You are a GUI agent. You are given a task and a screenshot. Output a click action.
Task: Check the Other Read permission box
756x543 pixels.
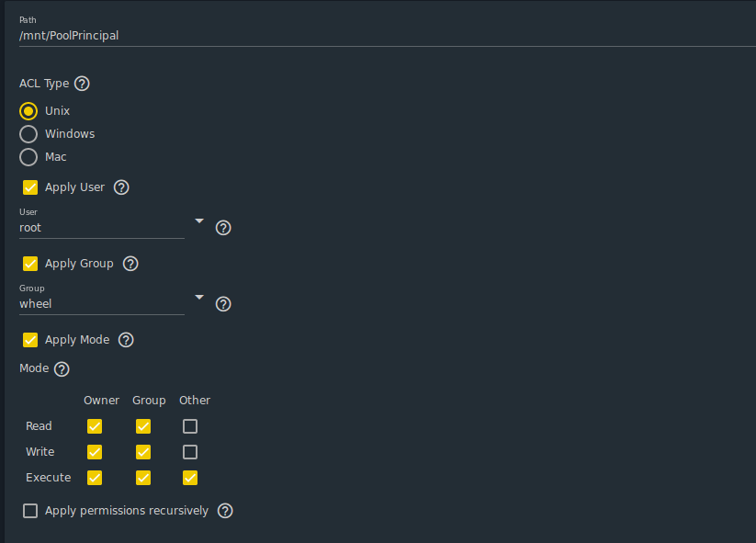pos(190,426)
